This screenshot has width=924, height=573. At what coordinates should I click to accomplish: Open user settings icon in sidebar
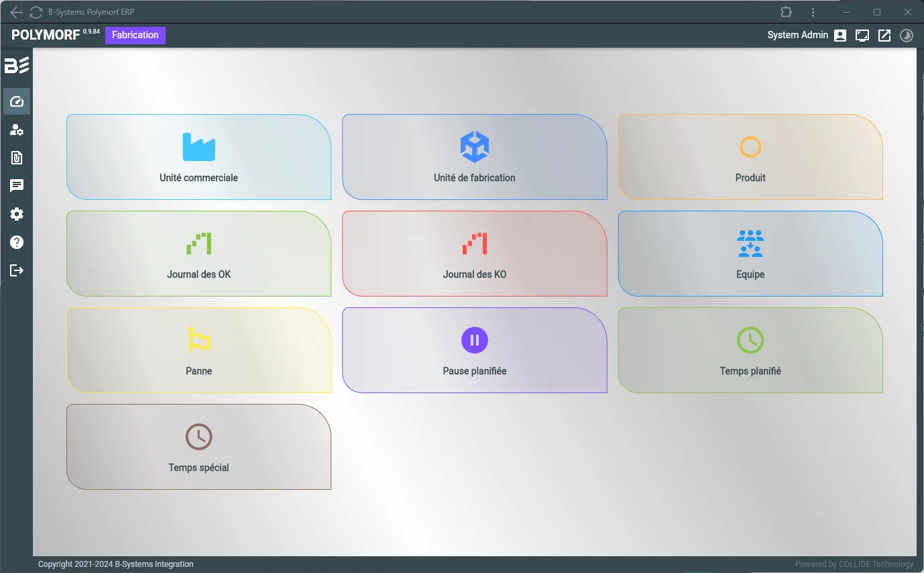point(17,129)
